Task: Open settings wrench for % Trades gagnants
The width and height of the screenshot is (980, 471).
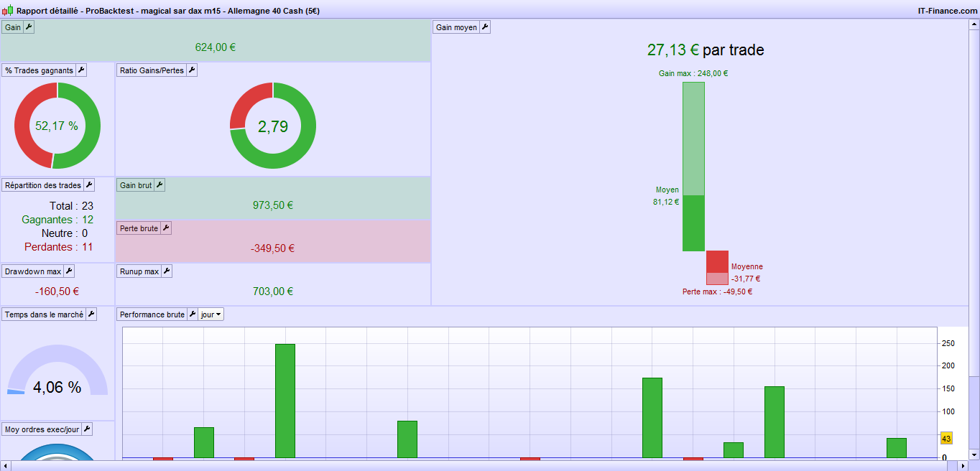Action: pyautogui.click(x=81, y=70)
